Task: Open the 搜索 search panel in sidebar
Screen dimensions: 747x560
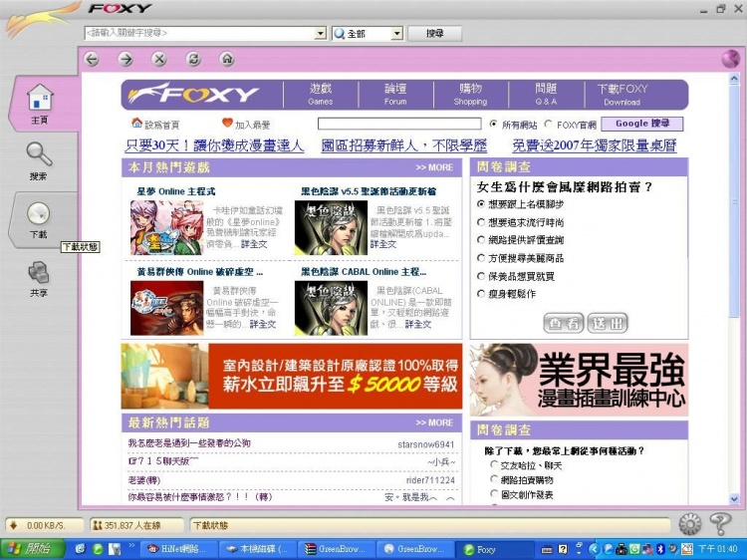Action: coord(39,160)
